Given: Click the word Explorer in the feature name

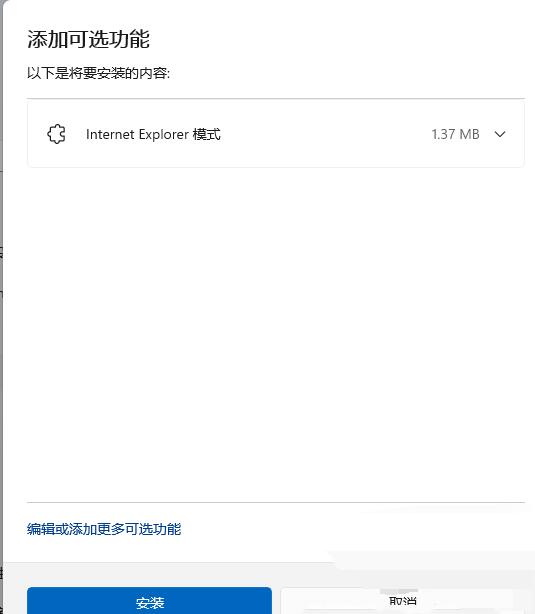Looking at the screenshot, I should point(164,134).
